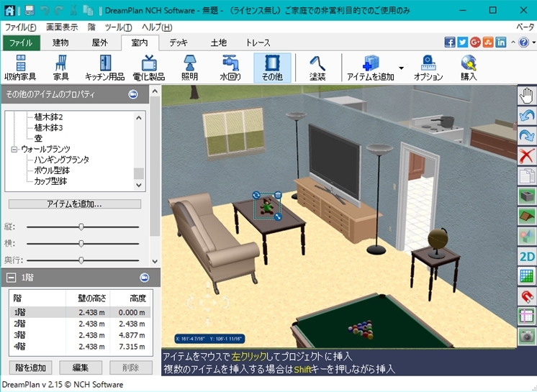Share on Facebook
Viewport: 537px width, 392px height.
[450, 42]
